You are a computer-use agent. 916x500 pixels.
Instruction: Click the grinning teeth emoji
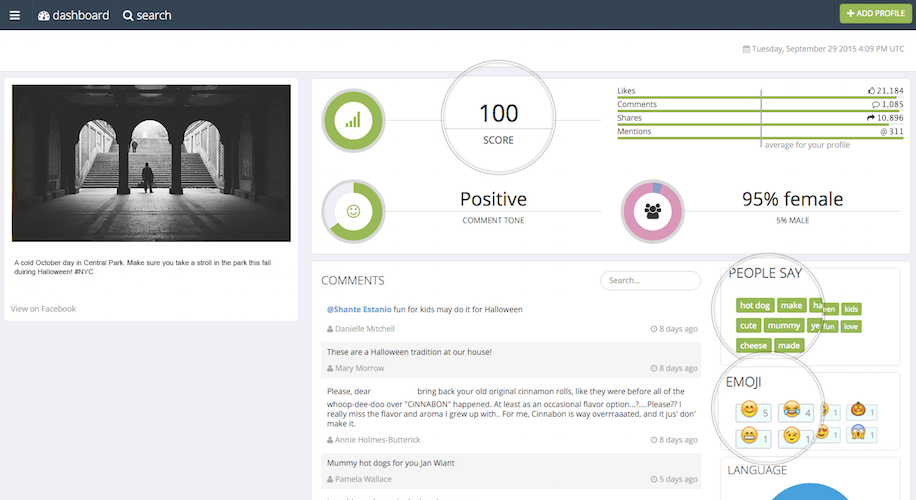(x=749, y=435)
